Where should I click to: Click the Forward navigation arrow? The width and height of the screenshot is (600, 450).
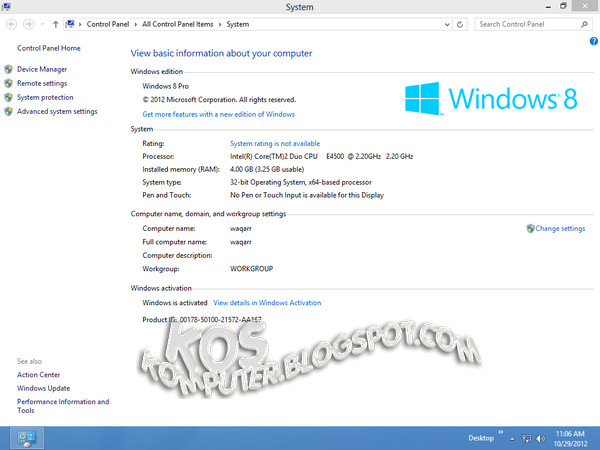tap(28, 24)
